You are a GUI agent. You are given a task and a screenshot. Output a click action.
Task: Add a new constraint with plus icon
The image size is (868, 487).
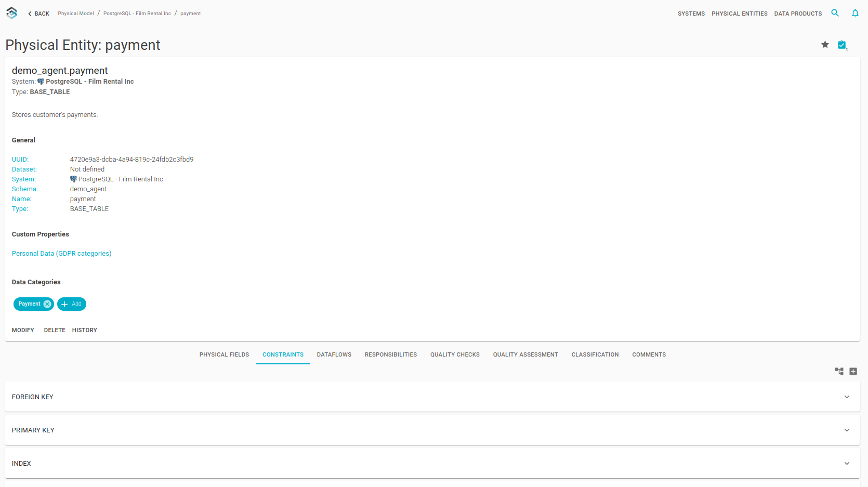(x=853, y=371)
